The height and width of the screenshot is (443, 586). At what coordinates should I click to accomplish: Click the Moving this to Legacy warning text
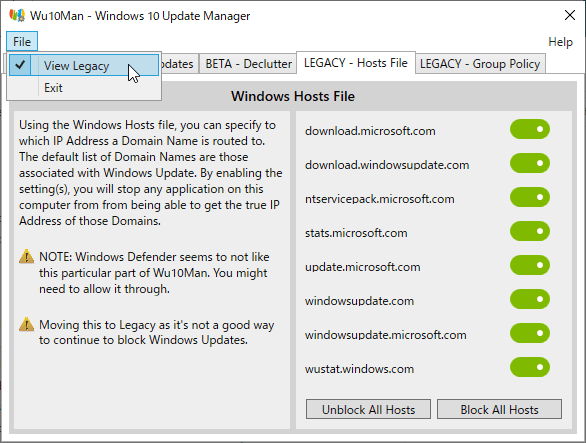pyautogui.click(x=157, y=332)
